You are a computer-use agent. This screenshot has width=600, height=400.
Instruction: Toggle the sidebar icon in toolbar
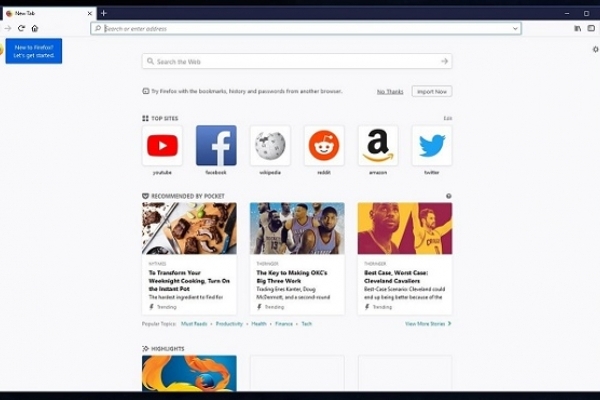point(591,28)
